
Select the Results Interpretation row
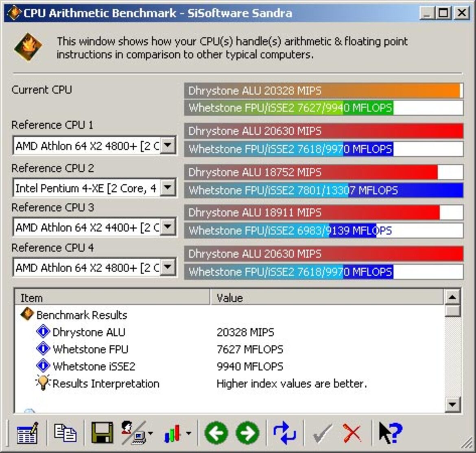point(229,383)
